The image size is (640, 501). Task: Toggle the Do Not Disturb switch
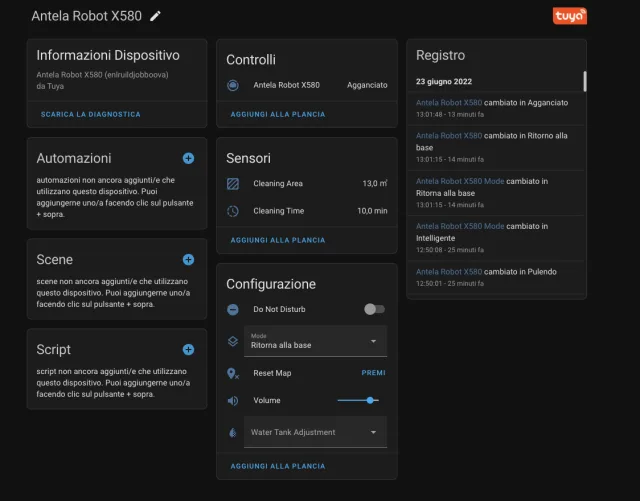pos(374,309)
